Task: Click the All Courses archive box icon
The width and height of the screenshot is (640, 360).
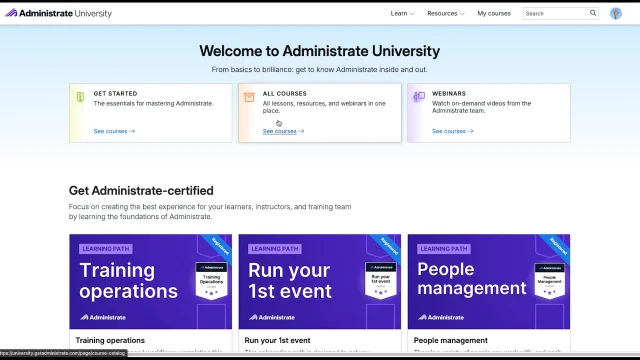Action: 249,97
